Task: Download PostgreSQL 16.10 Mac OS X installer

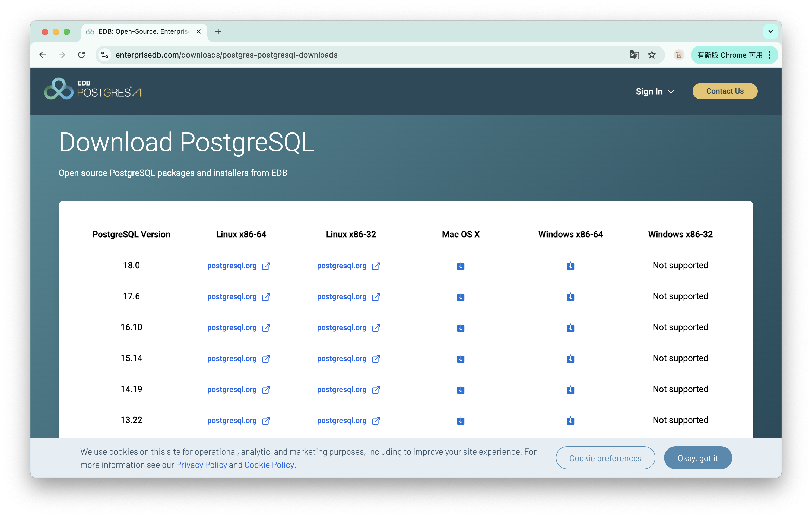Action: coord(461,328)
